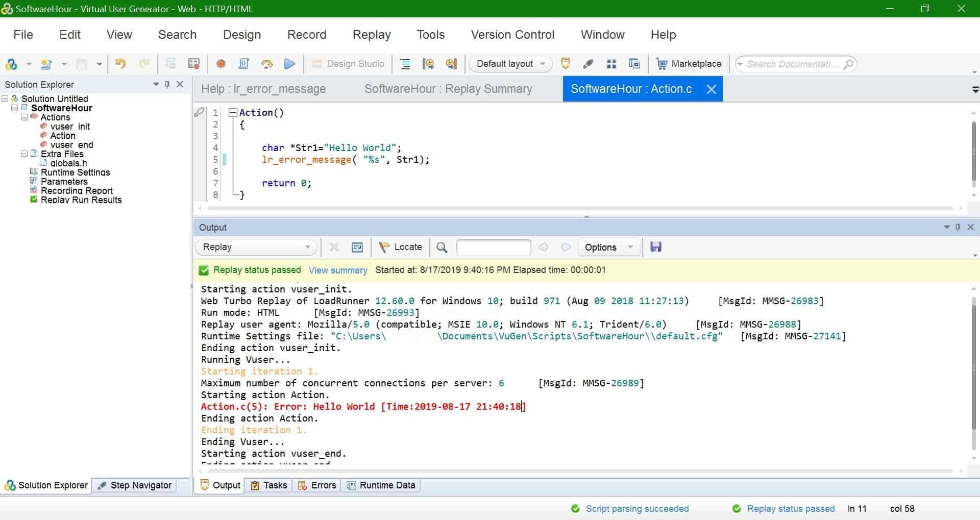Image resolution: width=980 pixels, height=520 pixels.
Task: Click the Output search text box
Action: [x=493, y=247]
